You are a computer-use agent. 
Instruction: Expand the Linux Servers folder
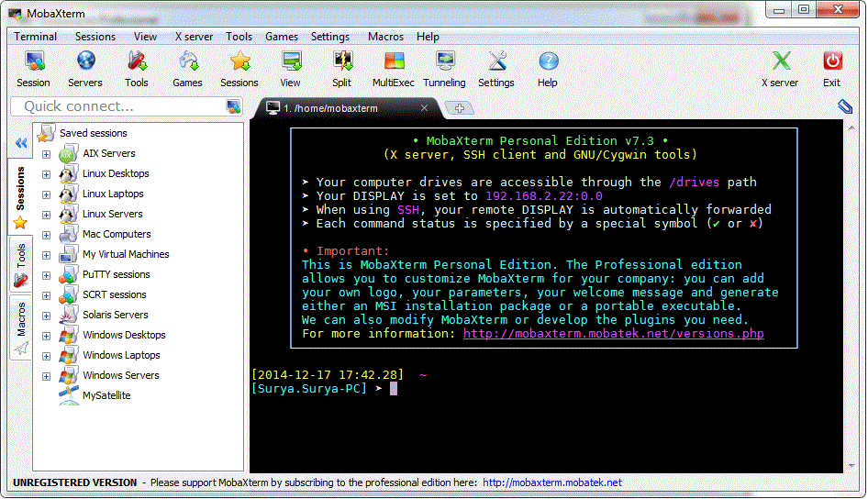click(x=47, y=215)
